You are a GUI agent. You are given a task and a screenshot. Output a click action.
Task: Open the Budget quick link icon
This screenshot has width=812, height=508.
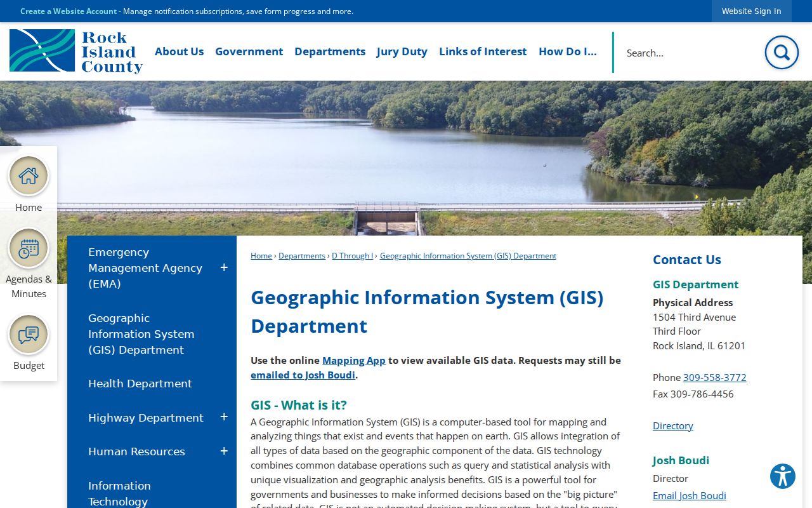[x=29, y=335]
